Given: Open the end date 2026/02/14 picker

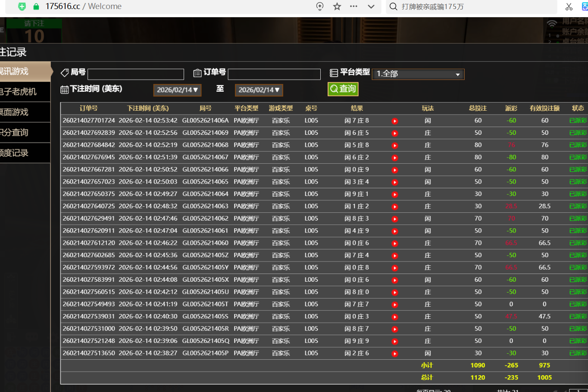Looking at the screenshot, I should pyautogui.click(x=259, y=90).
